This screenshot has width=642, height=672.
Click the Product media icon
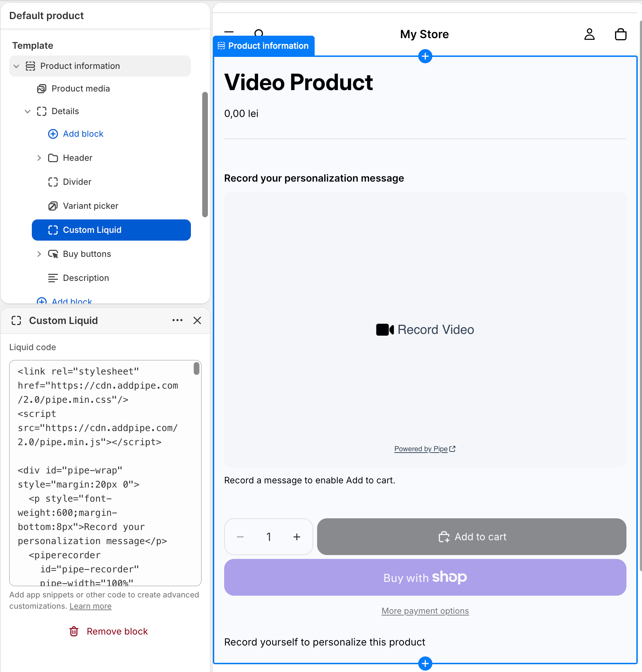coord(42,89)
